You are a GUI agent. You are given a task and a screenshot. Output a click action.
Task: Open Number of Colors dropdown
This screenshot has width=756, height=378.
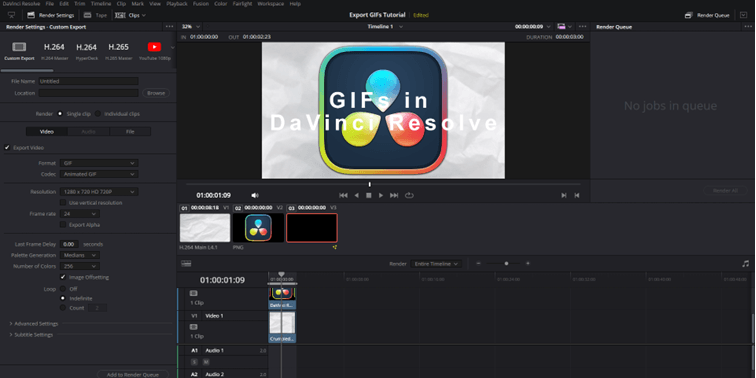80,266
